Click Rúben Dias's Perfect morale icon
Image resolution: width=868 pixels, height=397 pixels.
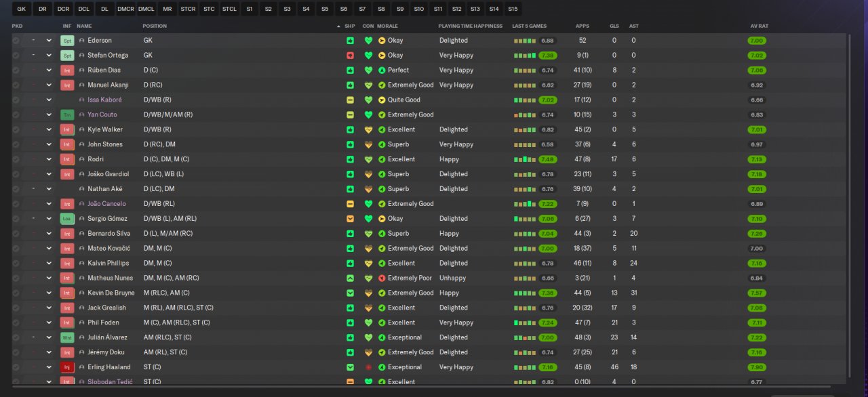382,70
